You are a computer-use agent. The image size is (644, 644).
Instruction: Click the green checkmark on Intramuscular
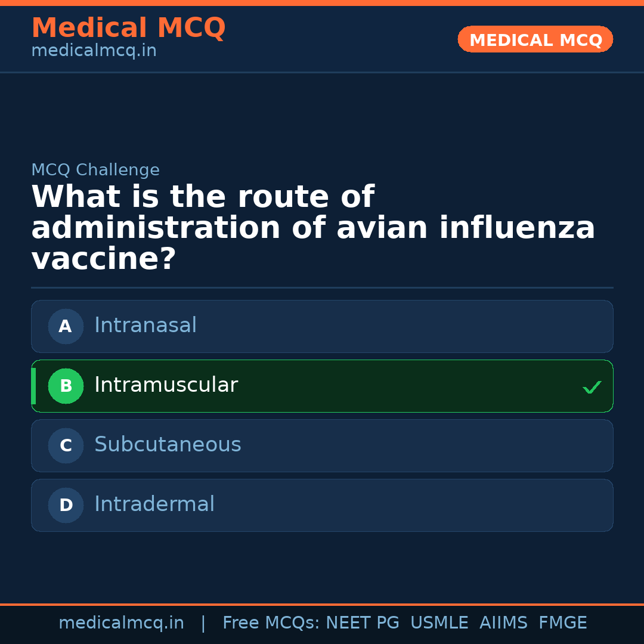[592, 388]
